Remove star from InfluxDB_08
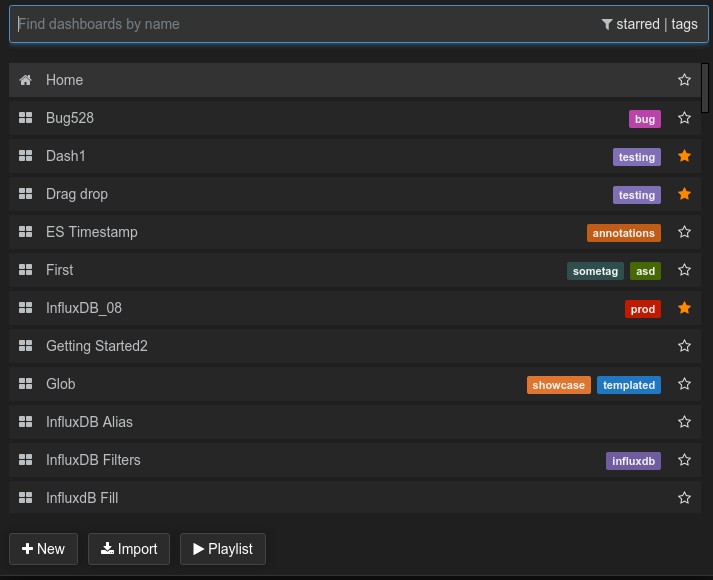Screen dimensions: 713x580 click(x=684, y=308)
